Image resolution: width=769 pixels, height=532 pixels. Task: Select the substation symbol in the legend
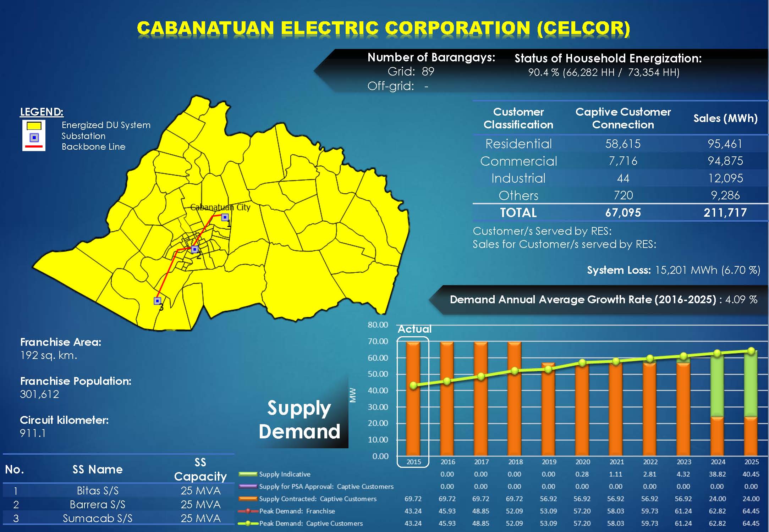coord(34,137)
